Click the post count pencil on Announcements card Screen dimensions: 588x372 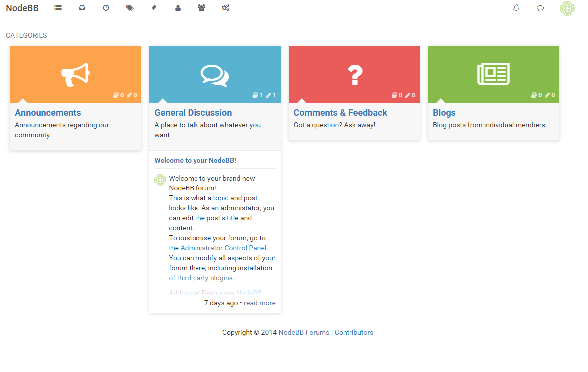coord(129,95)
